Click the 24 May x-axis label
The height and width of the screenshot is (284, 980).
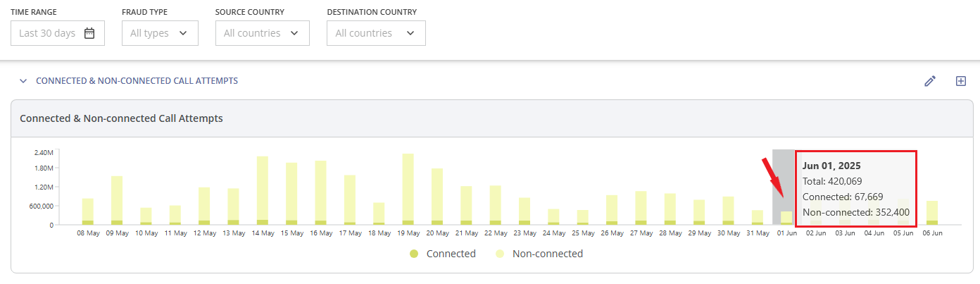point(553,233)
